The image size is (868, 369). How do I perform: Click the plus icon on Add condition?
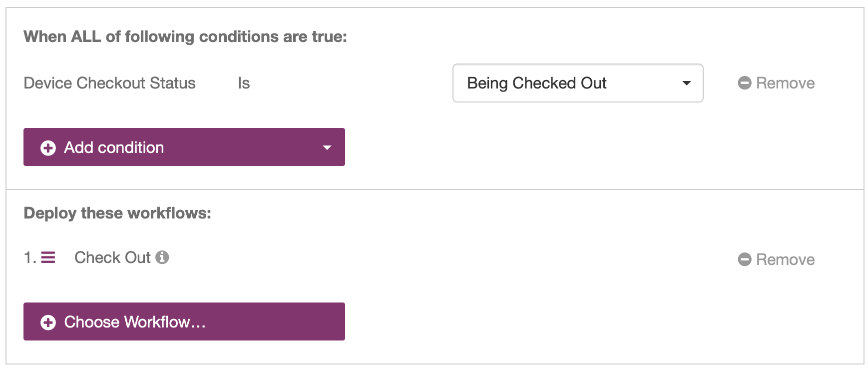coord(48,148)
